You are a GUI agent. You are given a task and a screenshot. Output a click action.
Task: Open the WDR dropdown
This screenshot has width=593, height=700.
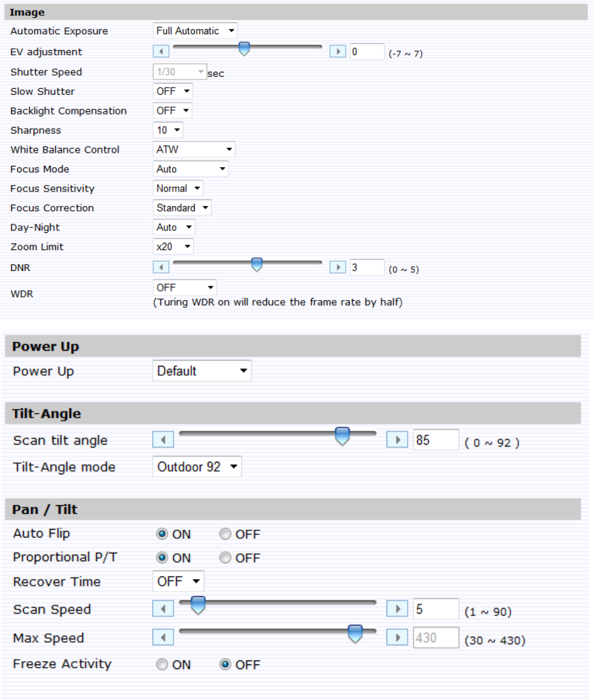(x=185, y=287)
